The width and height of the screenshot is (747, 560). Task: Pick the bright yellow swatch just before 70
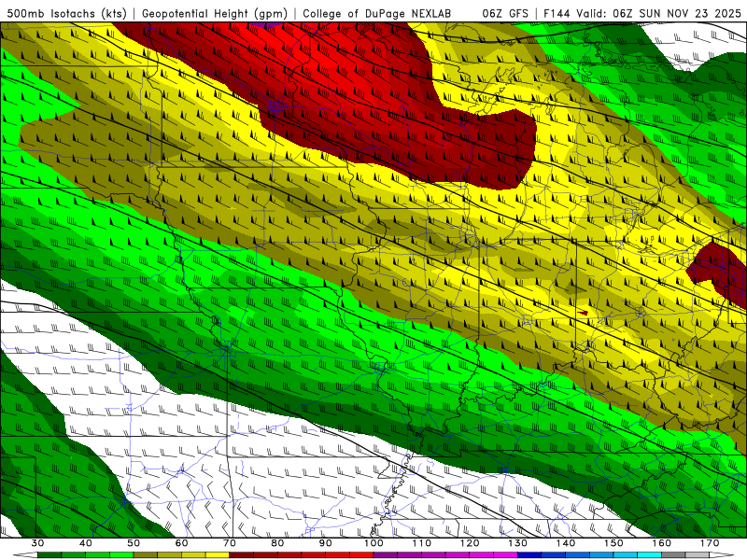coord(218,554)
